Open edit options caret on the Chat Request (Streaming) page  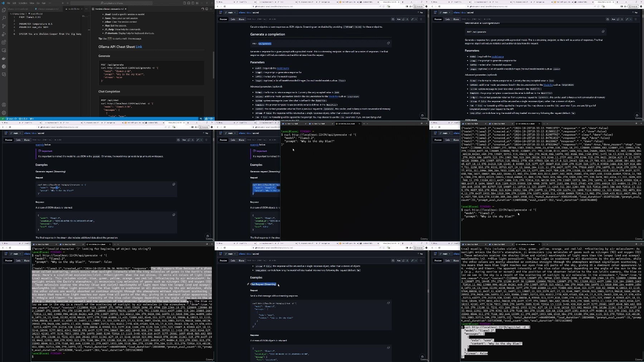pos(415,261)
